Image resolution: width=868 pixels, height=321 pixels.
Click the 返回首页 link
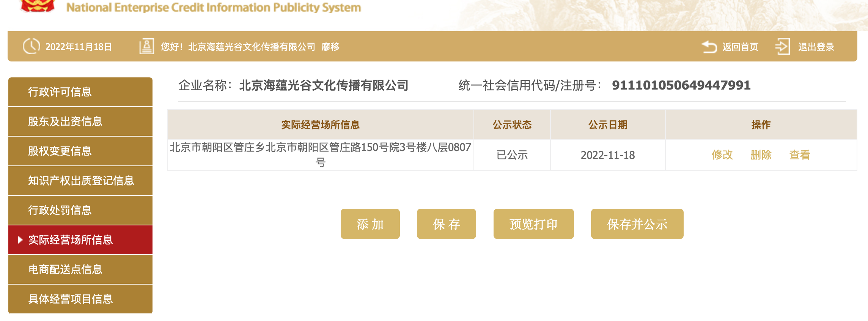point(740,47)
